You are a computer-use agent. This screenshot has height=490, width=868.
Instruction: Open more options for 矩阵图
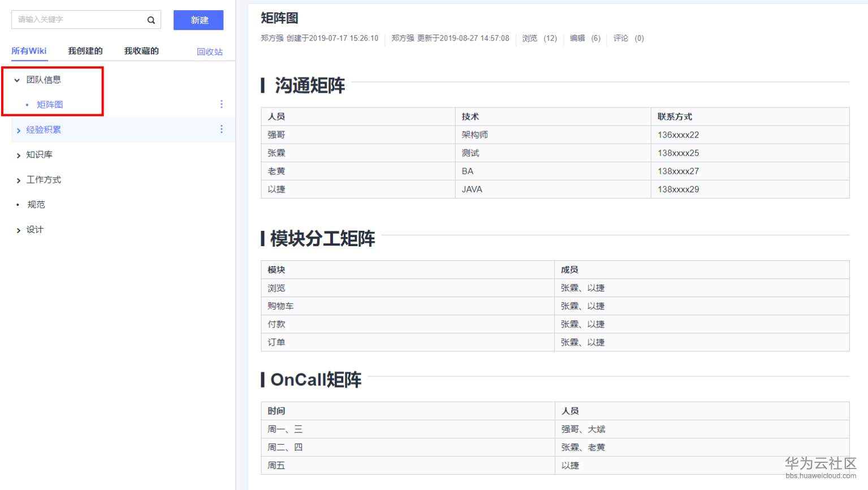click(222, 104)
